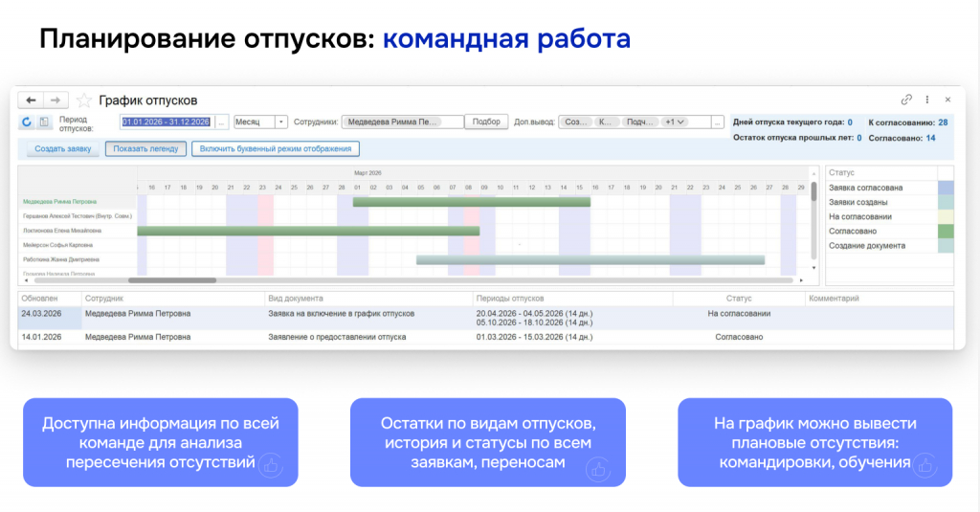Sort by the Вид документа column header
Screen dimensions: 980x512
(x=368, y=299)
